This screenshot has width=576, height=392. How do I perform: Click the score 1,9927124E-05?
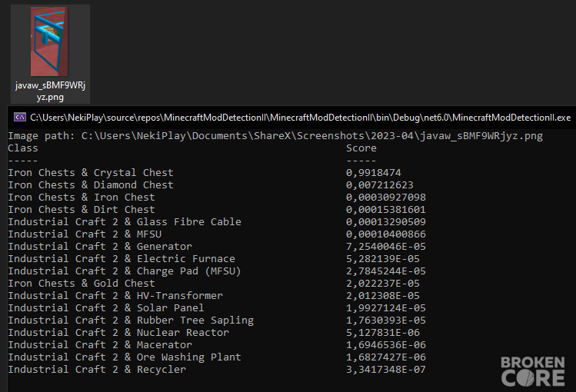tap(386, 308)
